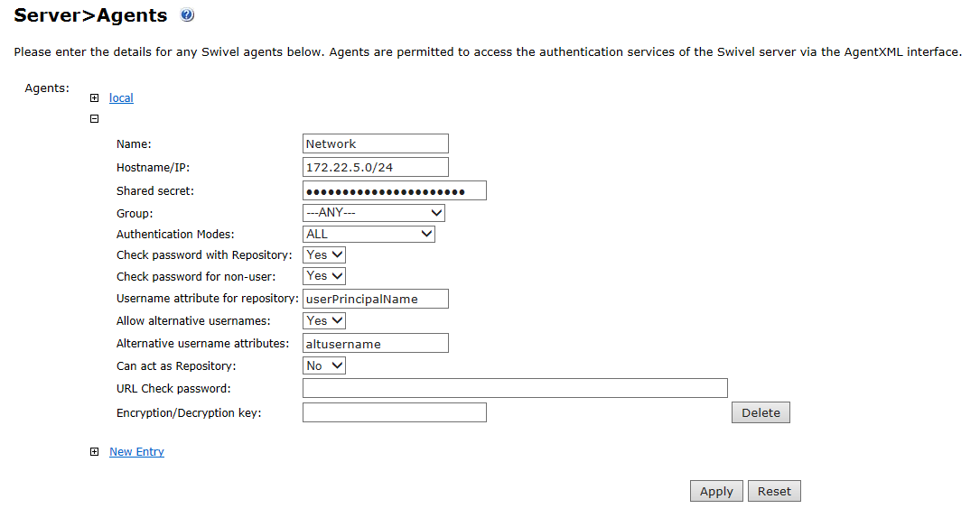The height and width of the screenshot is (527, 980).
Task: Click the Name field containing Network
Action: tap(375, 143)
